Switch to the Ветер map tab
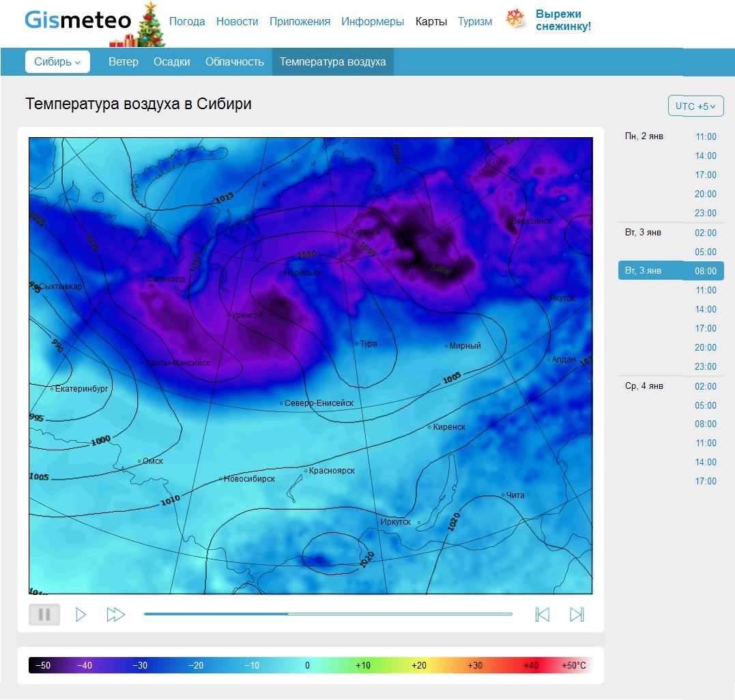 click(x=124, y=61)
